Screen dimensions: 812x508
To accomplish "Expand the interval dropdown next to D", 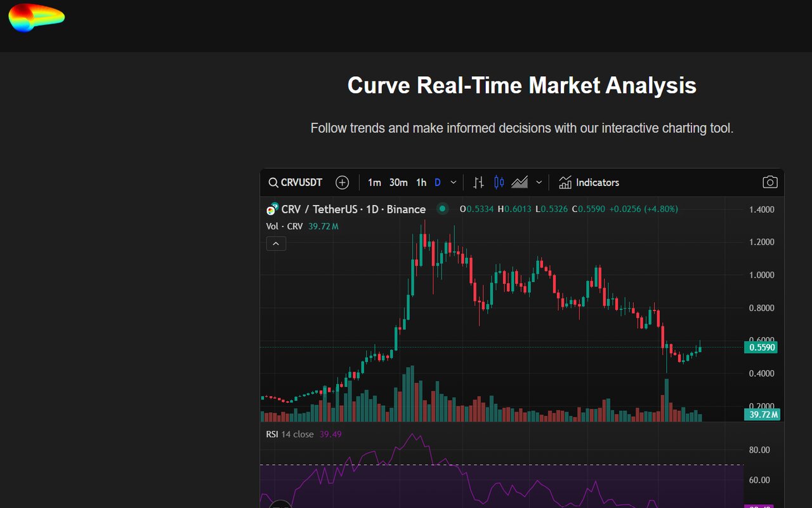I will pyautogui.click(x=452, y=182).
